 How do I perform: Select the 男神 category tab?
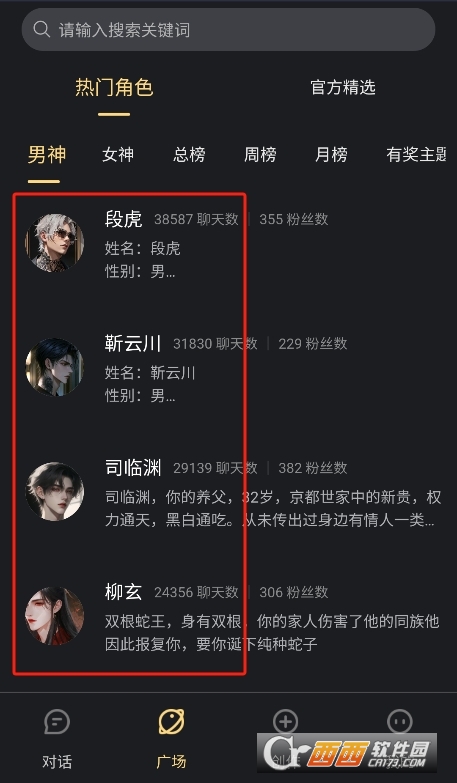pos(46,154)
